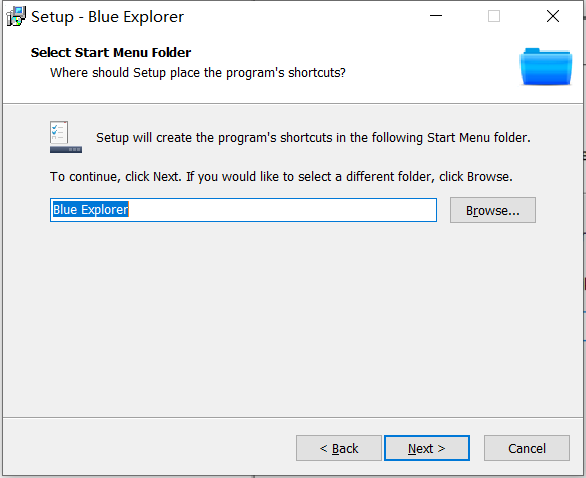The width and height of the screenshot is (586, 478).
Task: Go back with the < Back button
Action: point(339,448)
